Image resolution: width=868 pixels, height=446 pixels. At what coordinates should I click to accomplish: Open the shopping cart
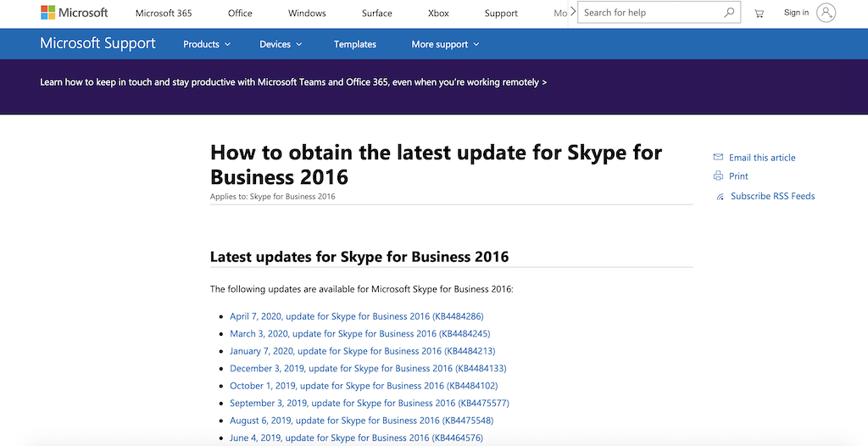759,14
